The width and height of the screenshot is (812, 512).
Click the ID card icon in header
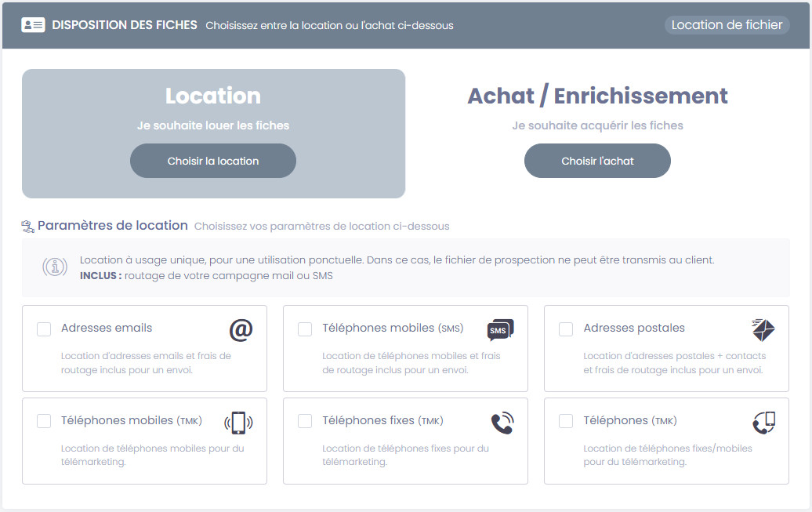point(33,25)
